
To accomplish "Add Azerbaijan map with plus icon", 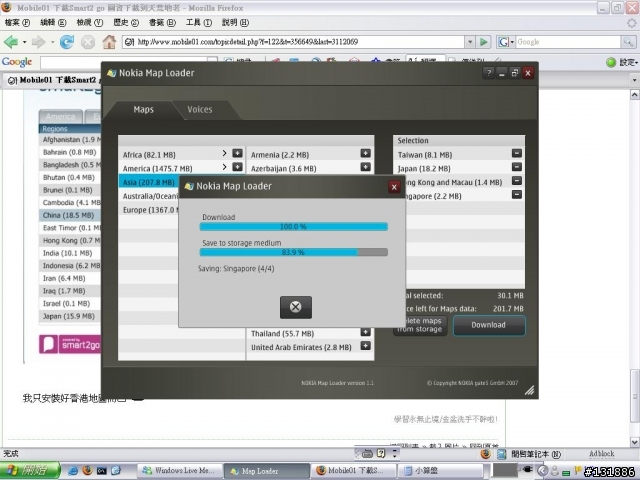I will point(365,167).
